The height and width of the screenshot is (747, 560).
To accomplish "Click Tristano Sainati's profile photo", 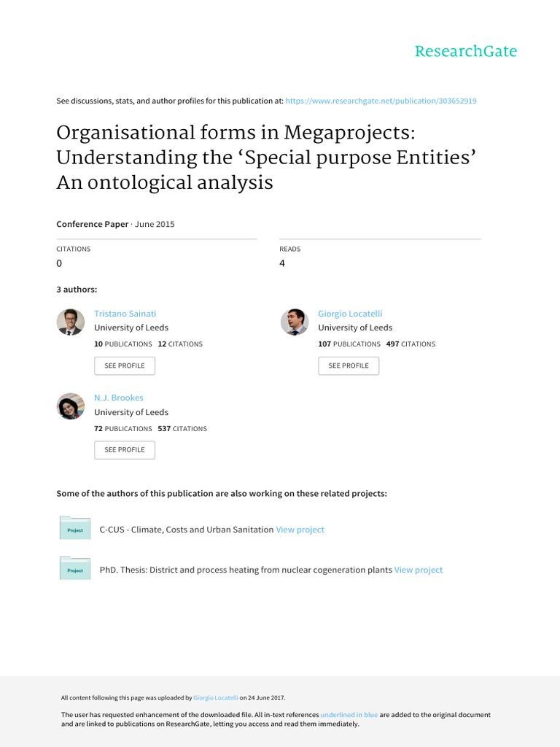I will tap(71, 322).
